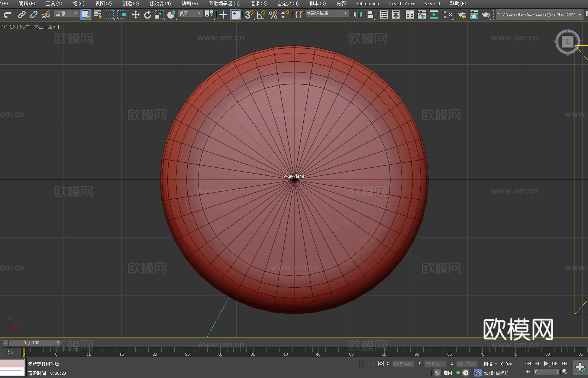Image resolution: width=588 pixels, height=378 pixels.
Task: Select the Unlink selection tool
Action: 34,14
